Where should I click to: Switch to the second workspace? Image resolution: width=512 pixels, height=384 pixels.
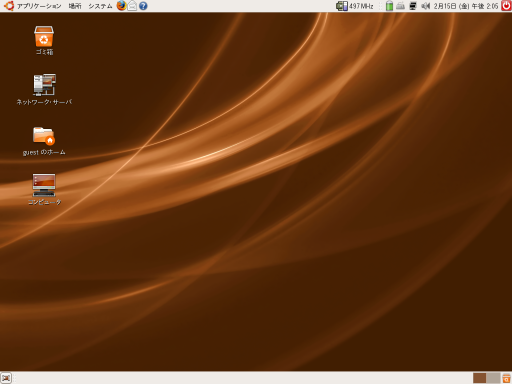pos(493,378)
